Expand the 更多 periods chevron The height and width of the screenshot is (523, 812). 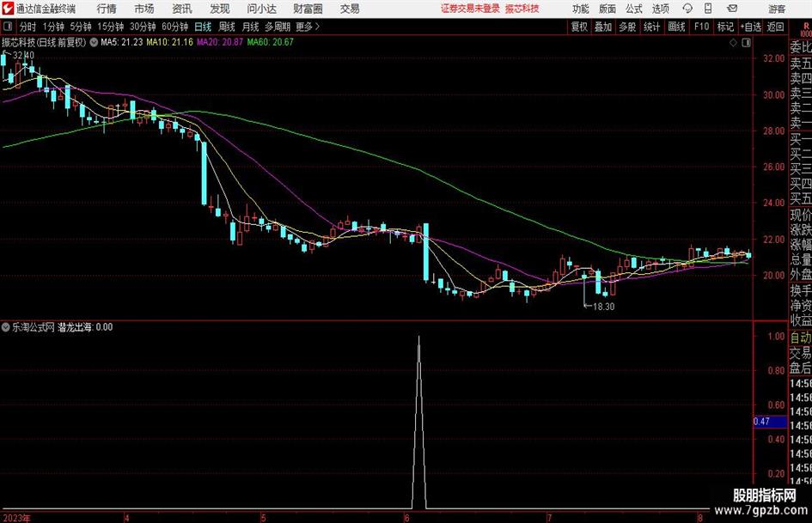(308, 27)
